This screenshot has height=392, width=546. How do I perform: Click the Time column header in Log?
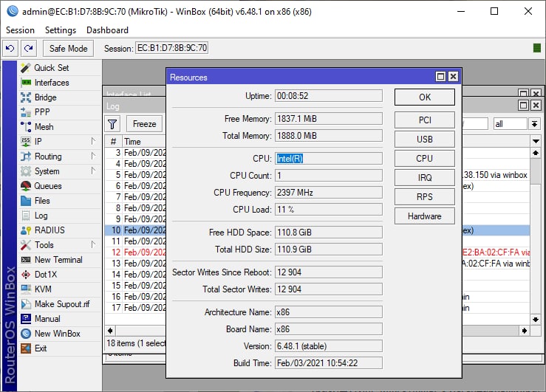(144, 142)
